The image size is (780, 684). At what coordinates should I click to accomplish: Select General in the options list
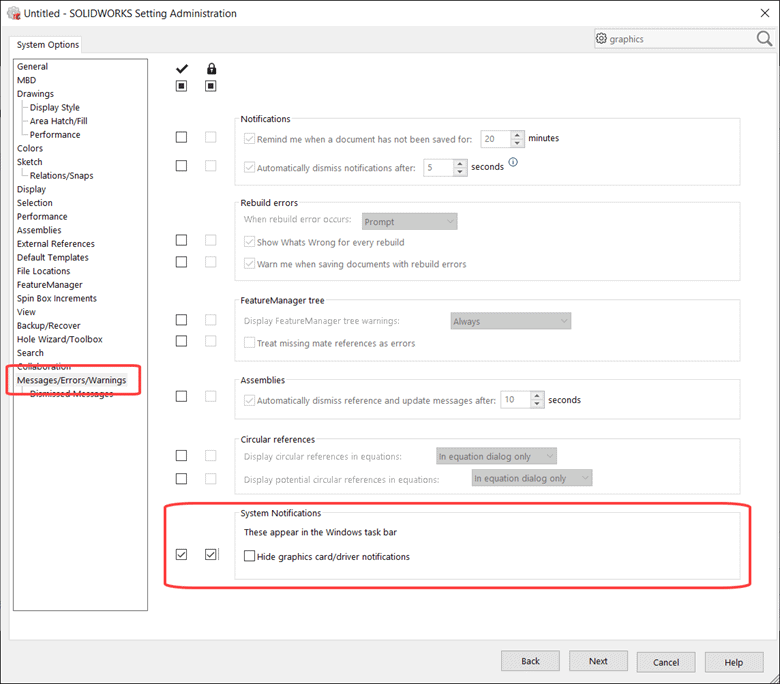(x=32, y=67)
